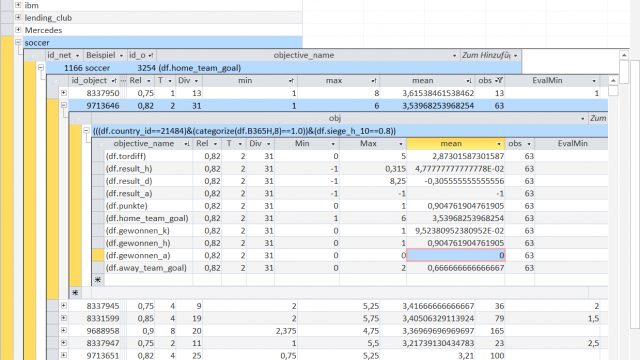Select the (df.gewonnen_a) cell
This screenshot has height=360, width=640.
[148, 256]
